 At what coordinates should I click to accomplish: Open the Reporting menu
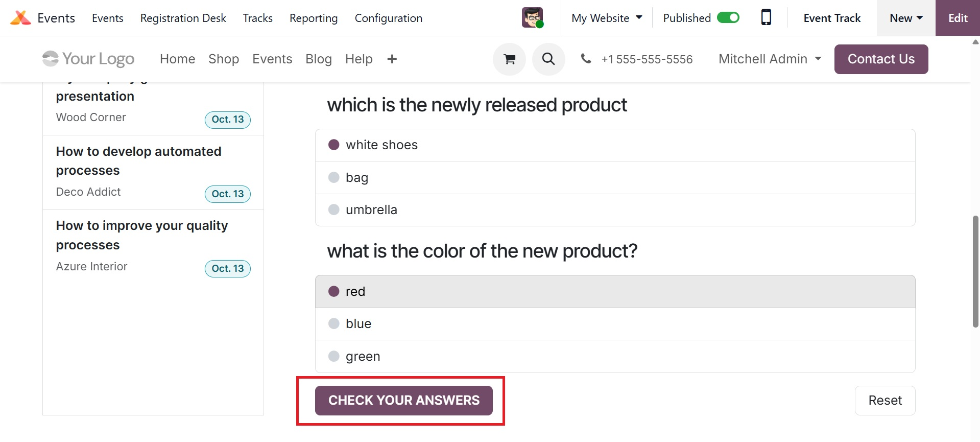(314, 18)
